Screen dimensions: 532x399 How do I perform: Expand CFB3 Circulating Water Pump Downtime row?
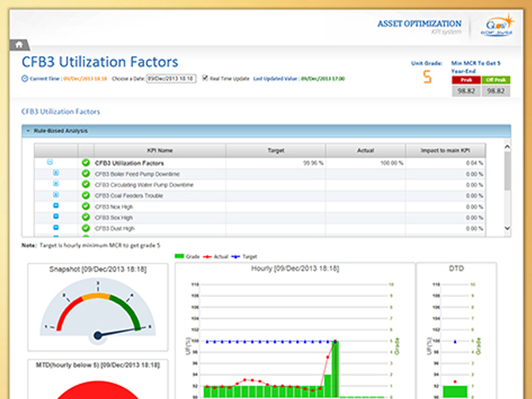tap(56, 184)
